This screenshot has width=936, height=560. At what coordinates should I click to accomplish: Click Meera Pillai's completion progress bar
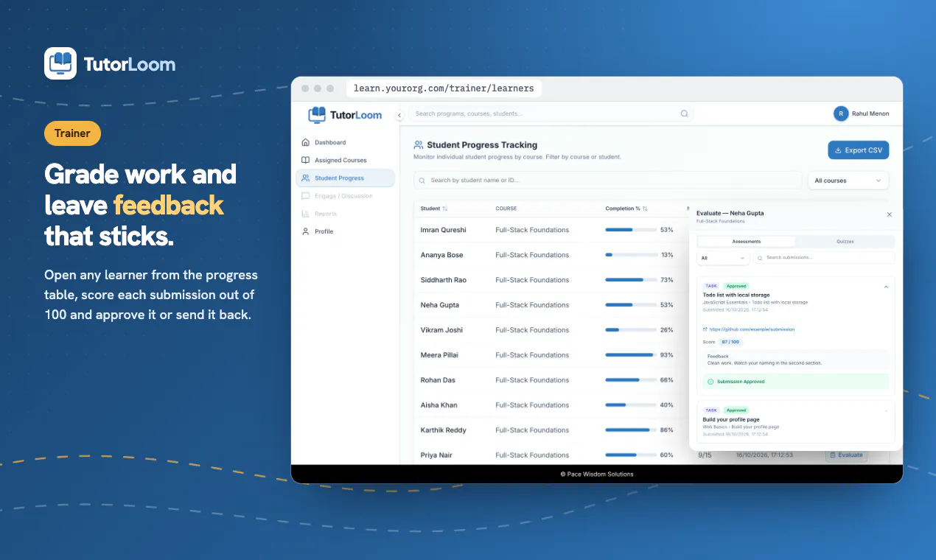[x=631, y=355]
